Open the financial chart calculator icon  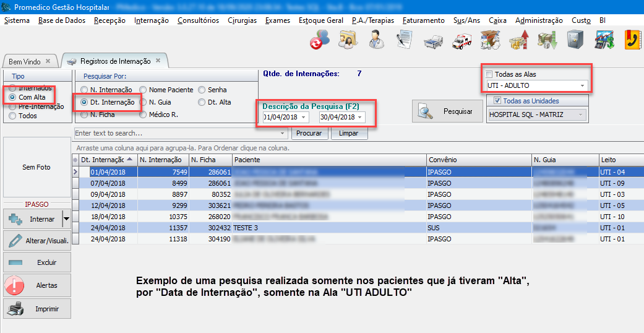click(604, 40)
